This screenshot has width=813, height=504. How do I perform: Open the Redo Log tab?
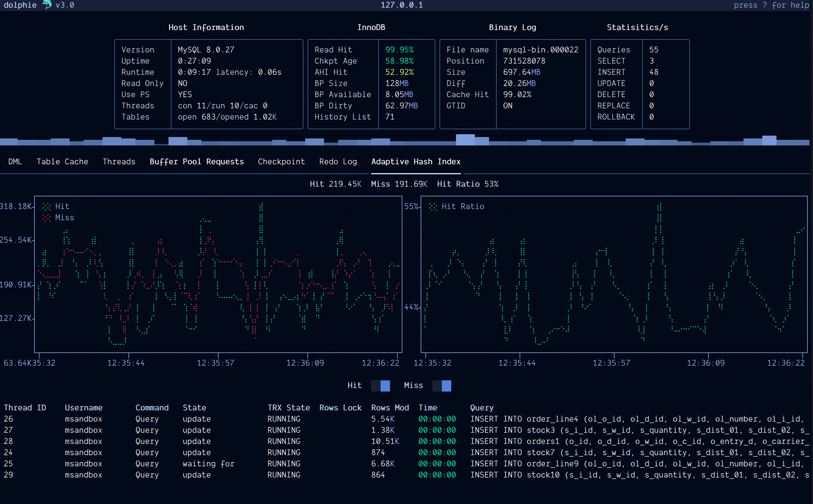338,161
